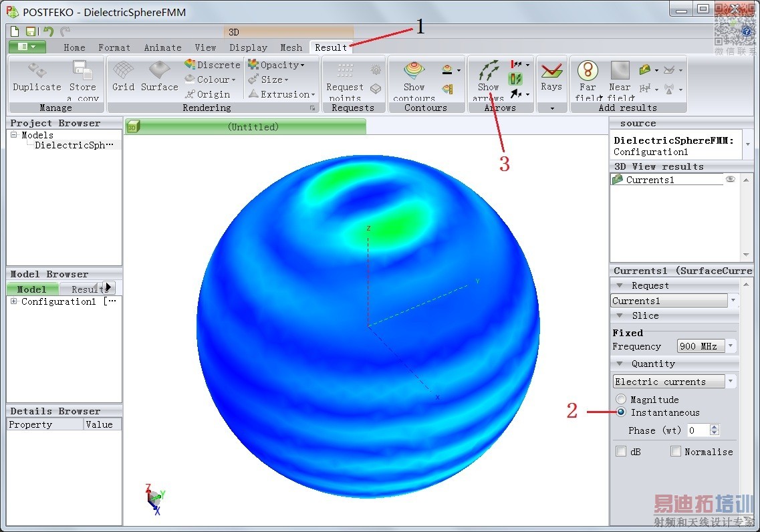This screenshot has height=532, width=760.
Task: Click the New document icon
Action: [x=15, y=31]
